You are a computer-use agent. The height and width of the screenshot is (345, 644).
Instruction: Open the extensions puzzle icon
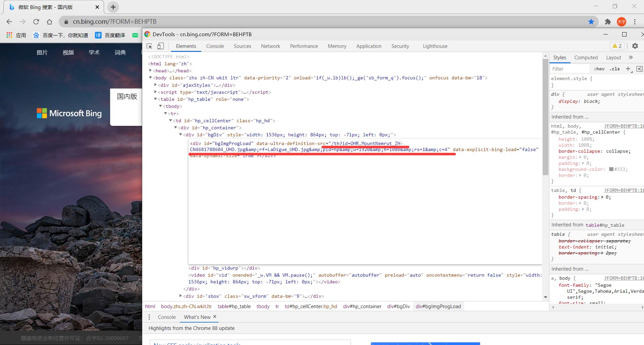coord(608,22)
